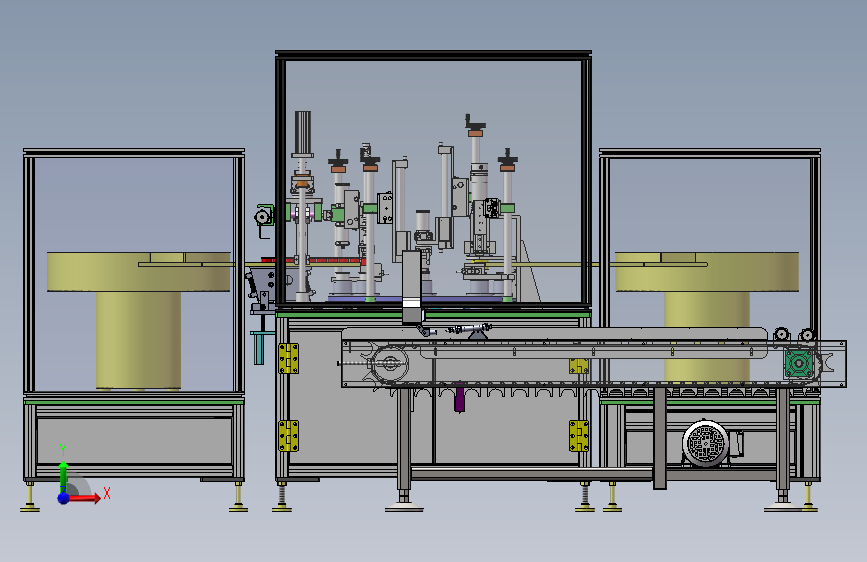Click the red "X" axis label

tap(107, 493)
